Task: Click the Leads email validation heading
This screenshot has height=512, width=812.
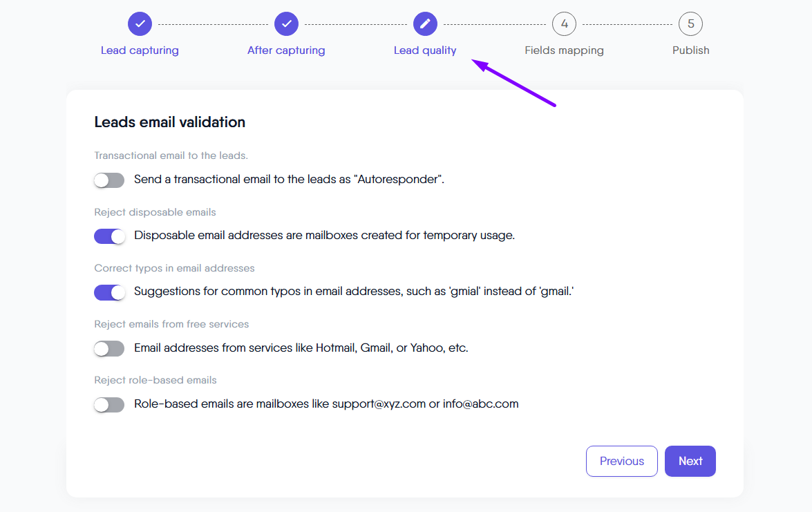Action: pos(170,122)
